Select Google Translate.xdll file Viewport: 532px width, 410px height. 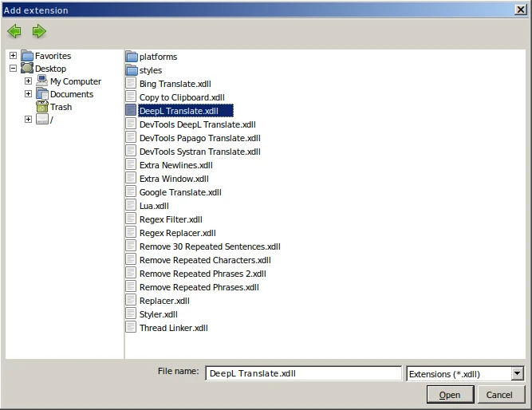point(179,192)
